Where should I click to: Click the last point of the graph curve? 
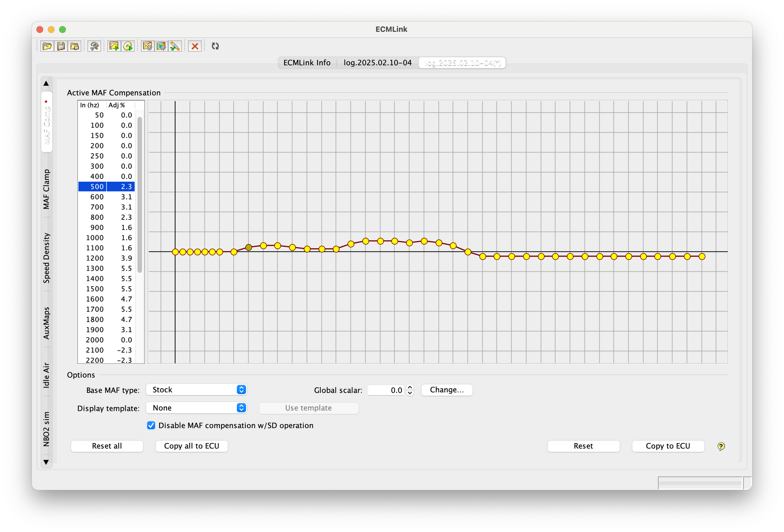point(702,257)
